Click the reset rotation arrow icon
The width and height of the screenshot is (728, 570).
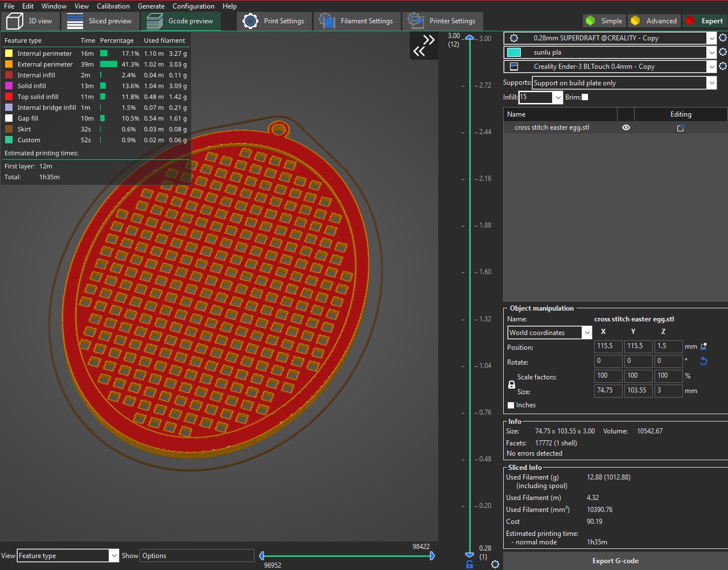click(704, 361)
